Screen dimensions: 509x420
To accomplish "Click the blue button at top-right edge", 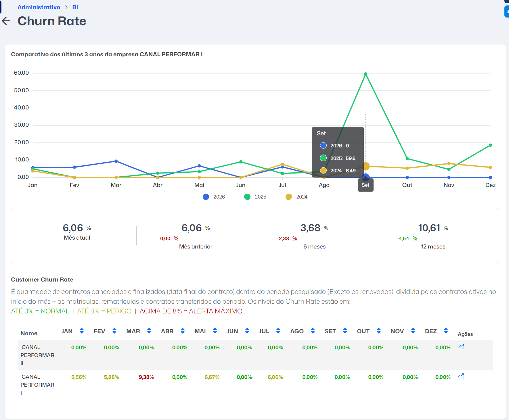I will pos(507,12).
